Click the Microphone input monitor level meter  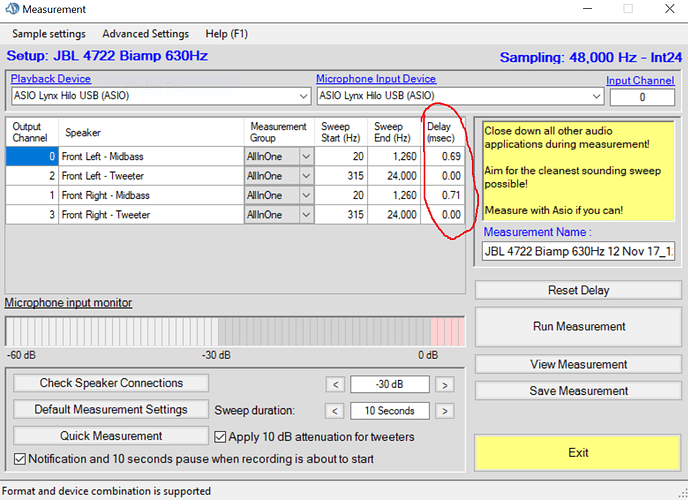(235, 331)
